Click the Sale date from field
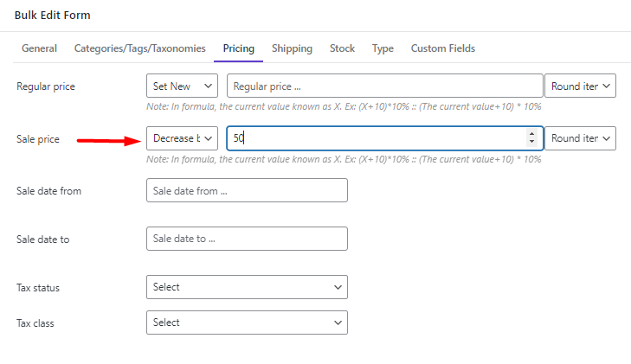 [x=247, y=190]
